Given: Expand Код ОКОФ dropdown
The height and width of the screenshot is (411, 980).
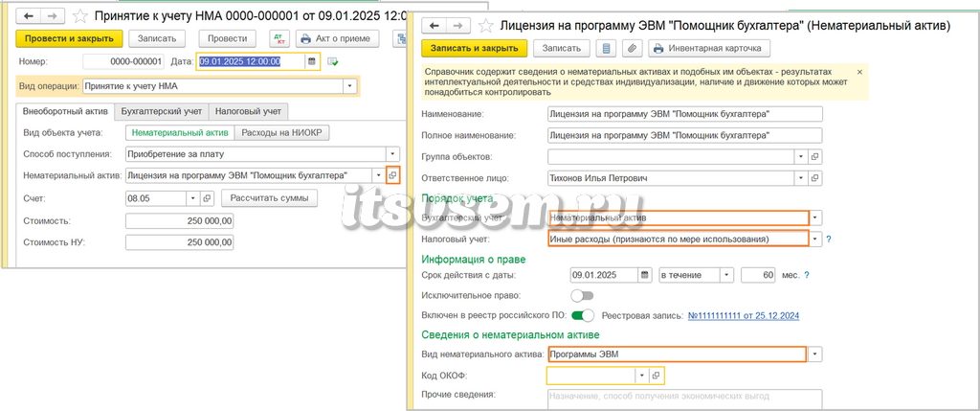Looking at the screenshot, I should pyautogui.click(x=642, y=376).
